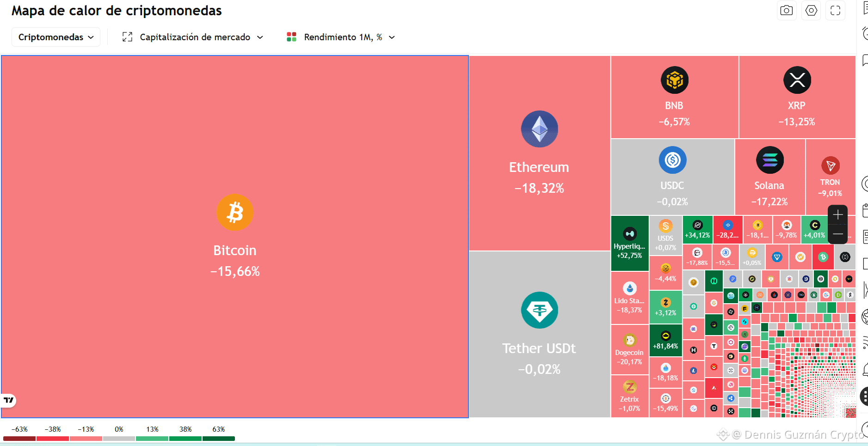Click the 13% light green legend swatch
868x446 pixels.
point(152,439)
